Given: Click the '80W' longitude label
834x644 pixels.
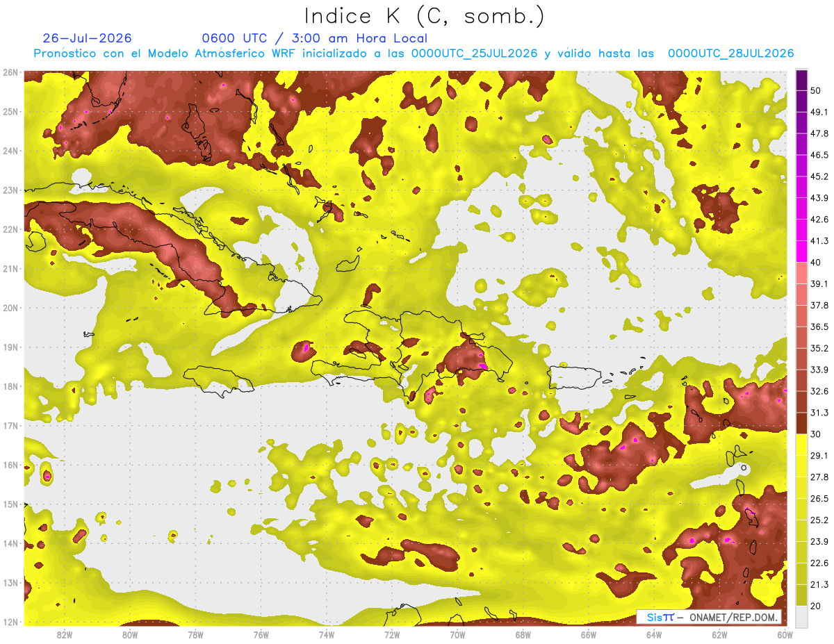Looking at the screenshot, I should (x=130, y=634).
